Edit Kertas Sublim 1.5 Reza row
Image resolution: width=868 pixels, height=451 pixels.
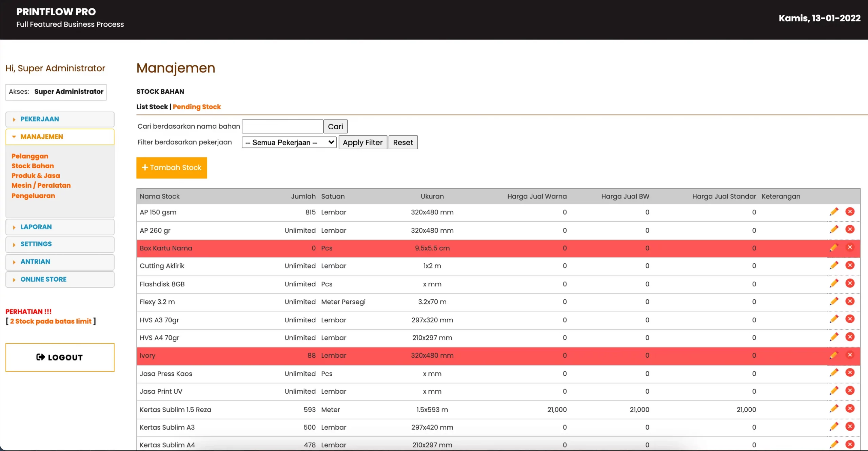pos(834,409)
